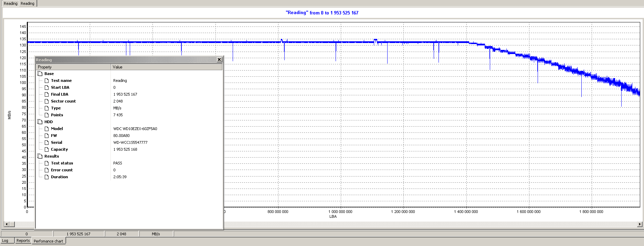This screenshot has width=644, height=246.
Task: Select the Capacity row icon
Action: click(47, 149)
